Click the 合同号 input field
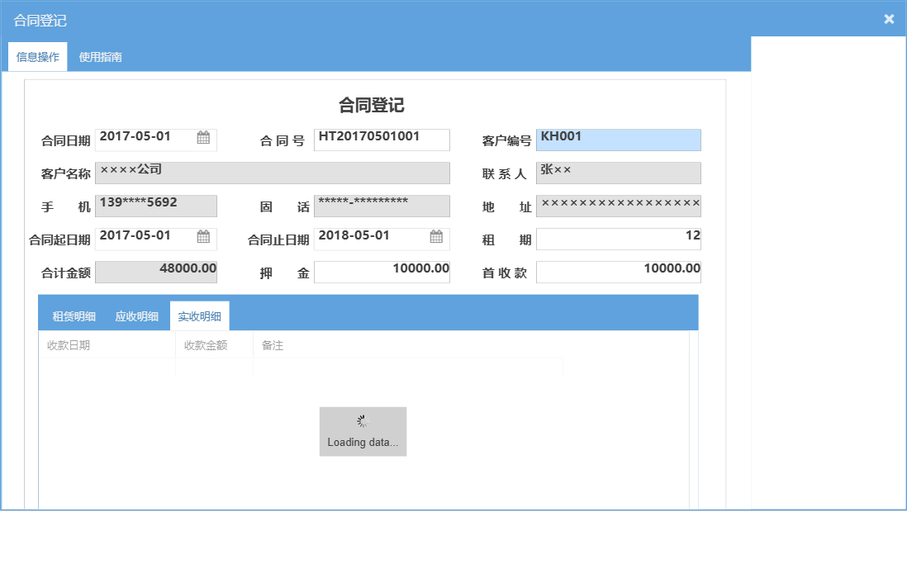 point(382,140)
